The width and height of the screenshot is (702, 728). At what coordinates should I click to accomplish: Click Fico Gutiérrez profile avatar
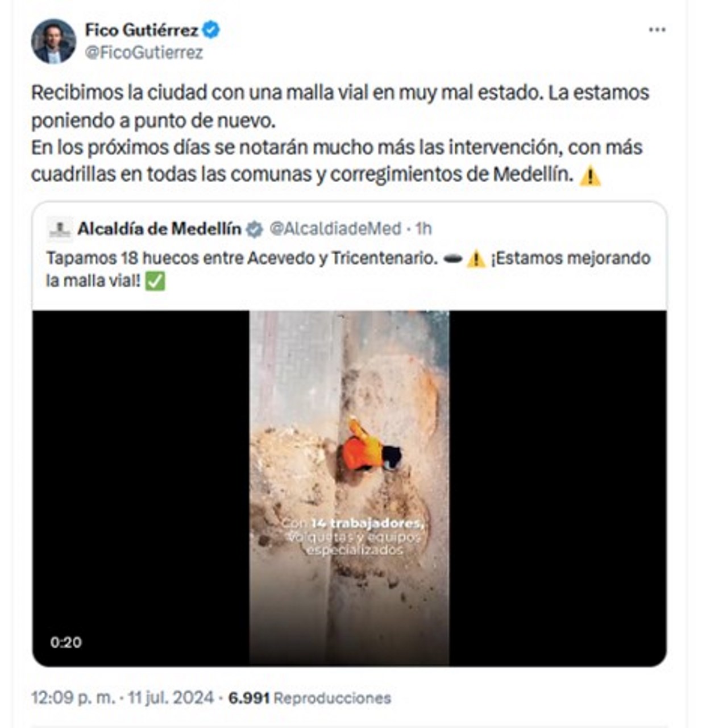(x=53, y=41)
